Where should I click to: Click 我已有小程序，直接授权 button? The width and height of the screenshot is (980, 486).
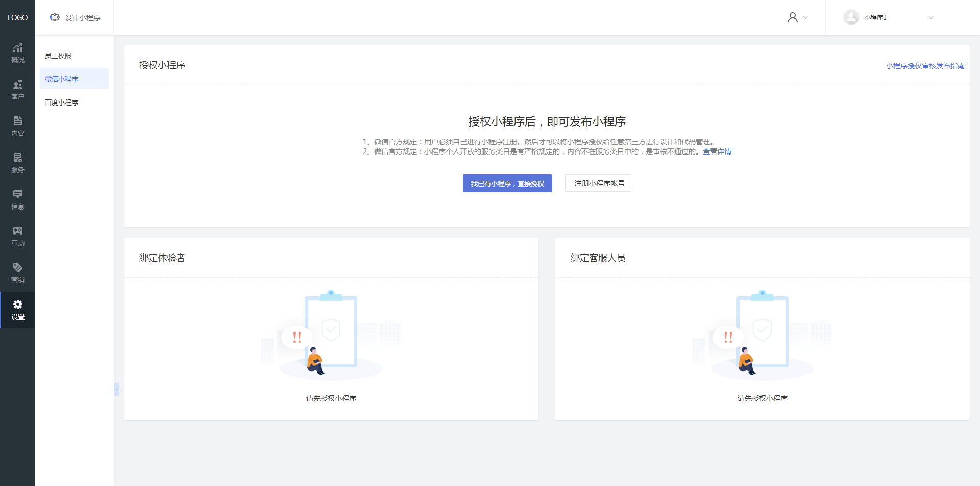(x=507, y=184)
